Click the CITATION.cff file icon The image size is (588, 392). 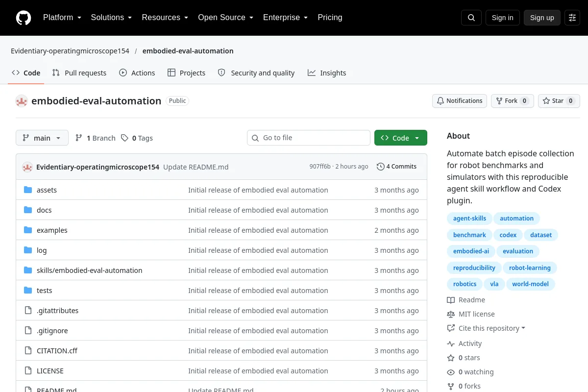(28, 351)
